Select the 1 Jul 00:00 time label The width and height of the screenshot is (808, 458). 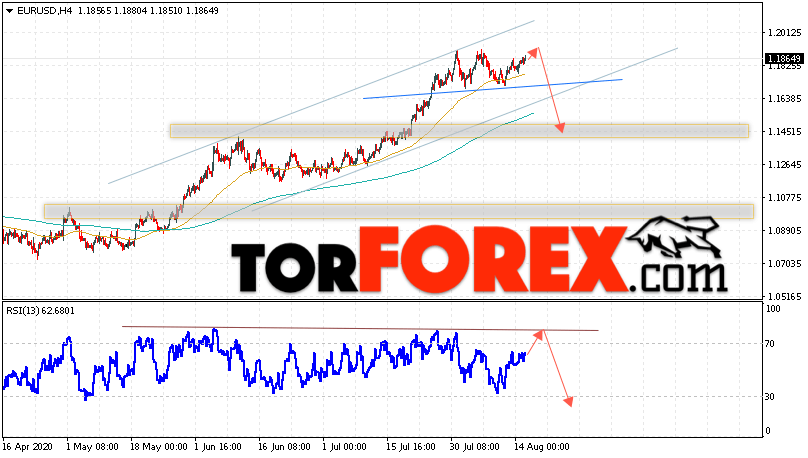(x=344, y=447)
